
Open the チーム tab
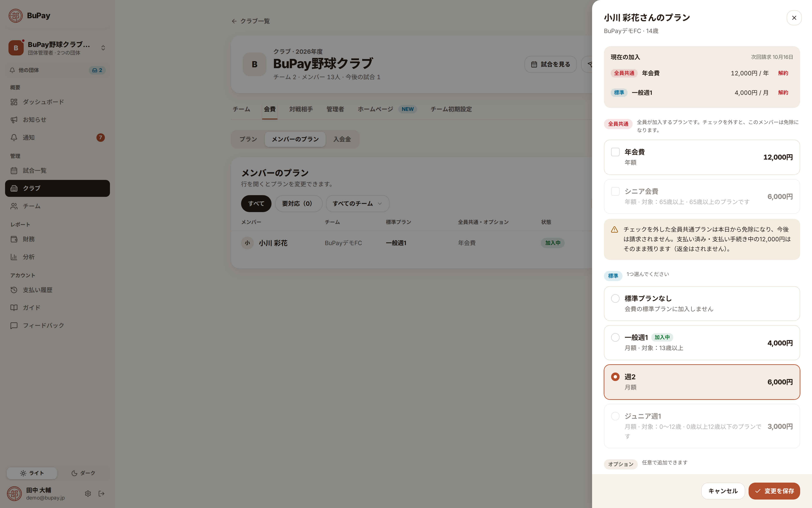click(241, 109)
